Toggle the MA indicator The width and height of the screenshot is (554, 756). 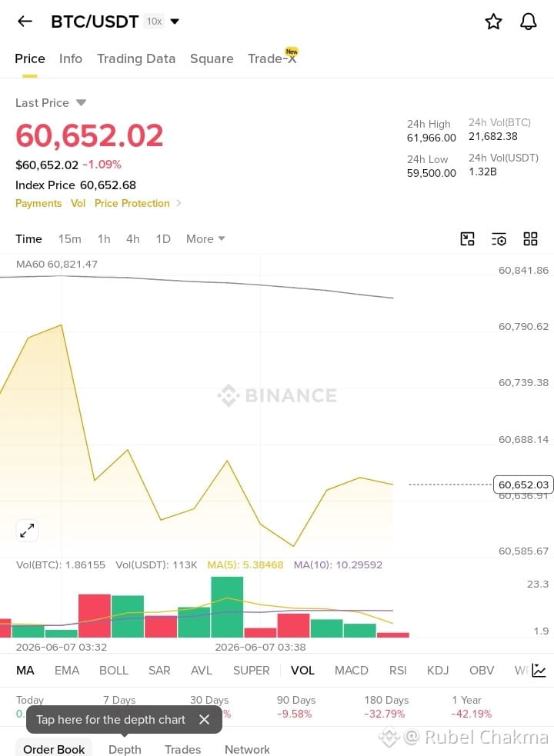[25, 670]
